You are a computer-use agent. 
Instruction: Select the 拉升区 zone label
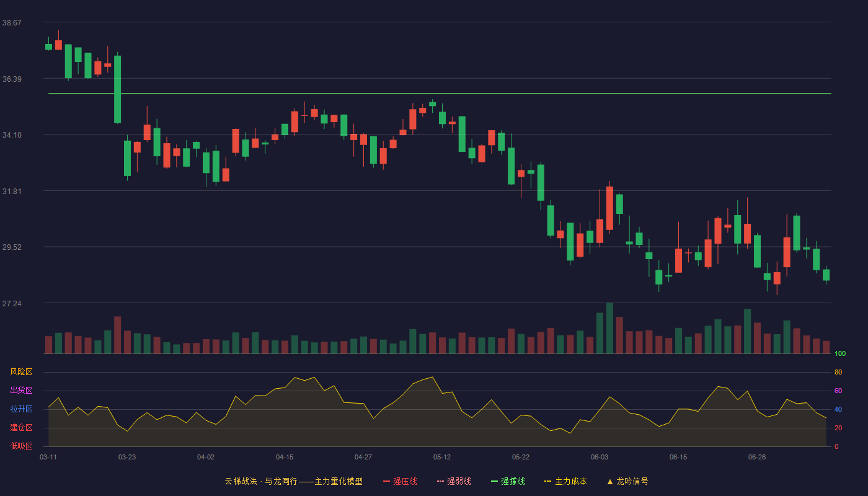click(21, 409)
